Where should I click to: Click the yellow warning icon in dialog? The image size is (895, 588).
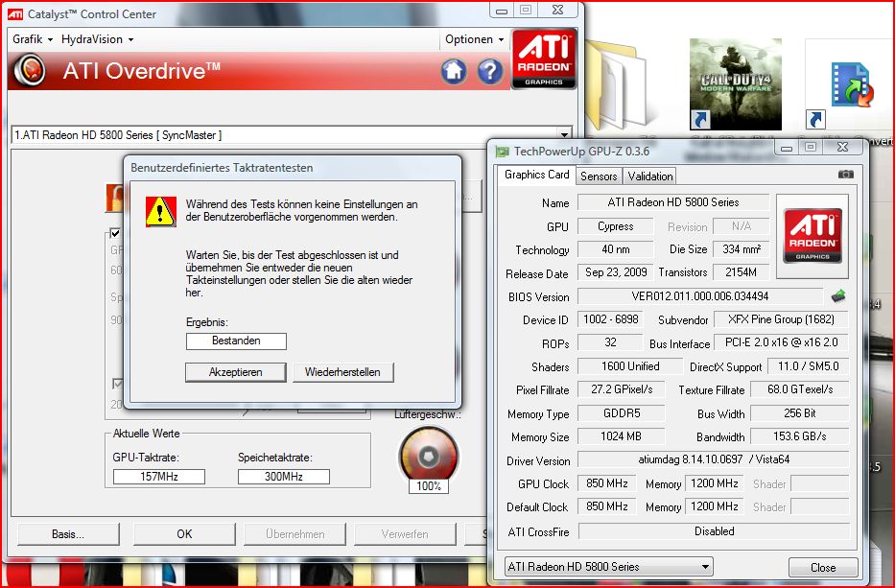click(160, 211)
